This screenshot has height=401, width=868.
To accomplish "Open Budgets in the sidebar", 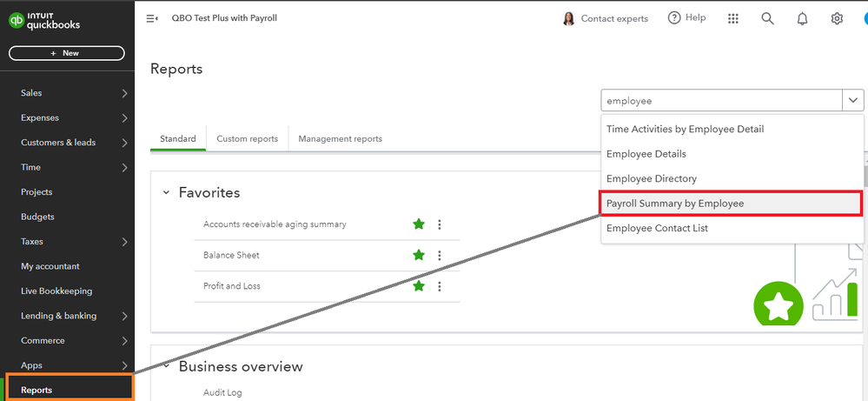I will 37,217.
